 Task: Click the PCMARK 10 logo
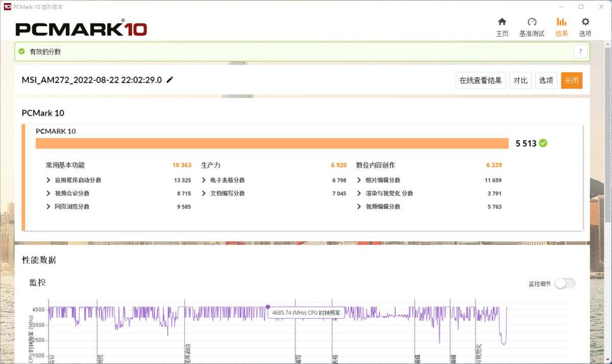click(81, 29)
